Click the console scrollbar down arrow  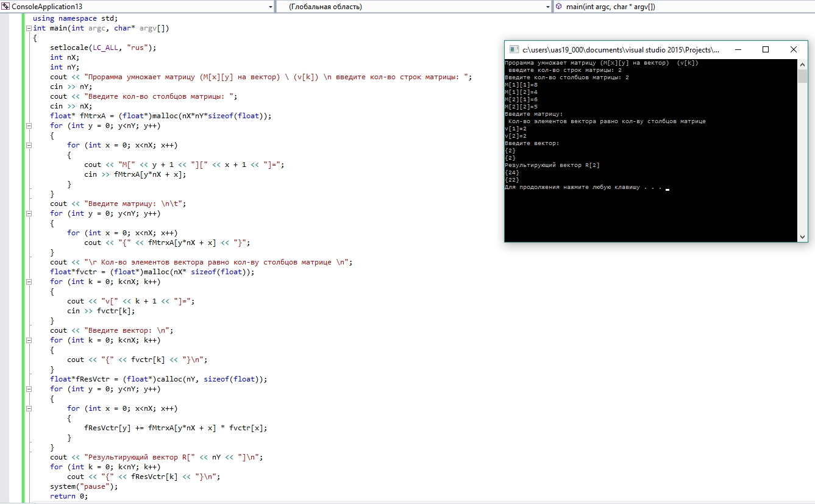click(x=803, y=237)
